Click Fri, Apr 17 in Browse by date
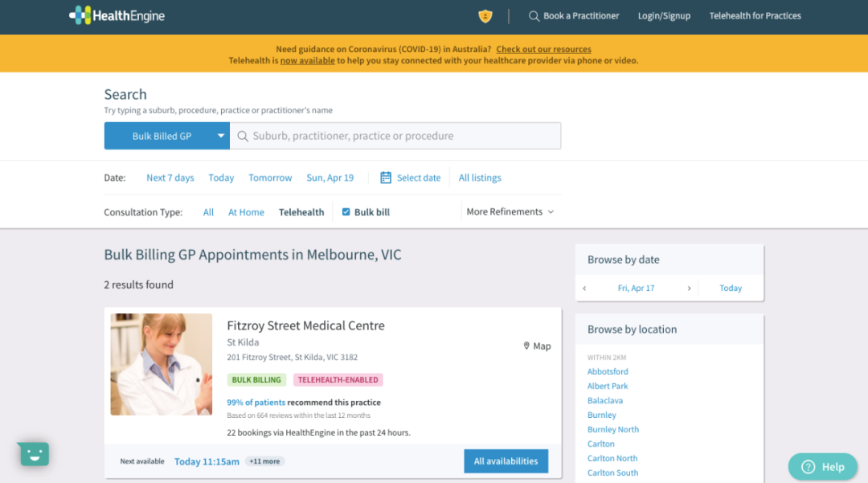Viewport: 868px width, 483px height. point(636,289)
